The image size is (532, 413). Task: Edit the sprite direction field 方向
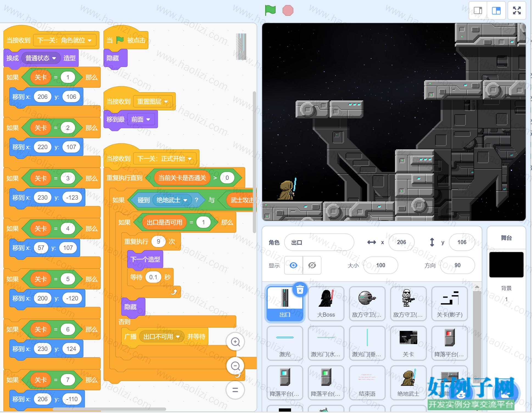point(457,265)
